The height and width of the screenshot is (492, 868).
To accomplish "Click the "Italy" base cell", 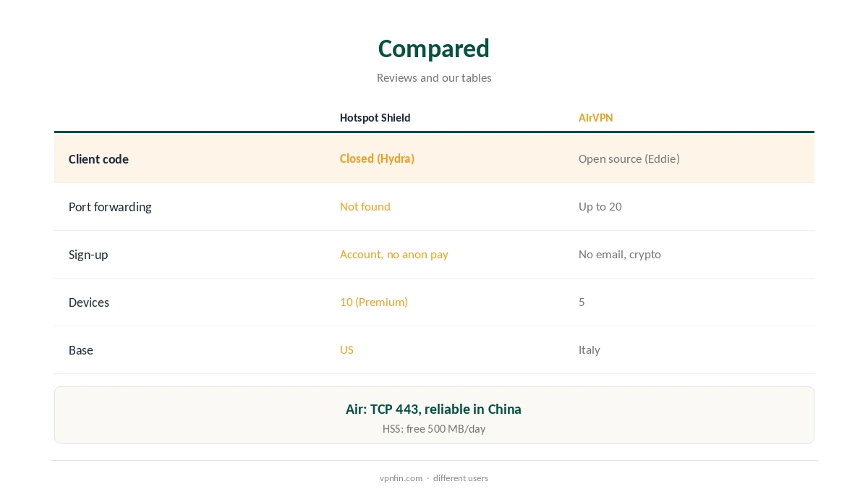I will pos(590,349).
